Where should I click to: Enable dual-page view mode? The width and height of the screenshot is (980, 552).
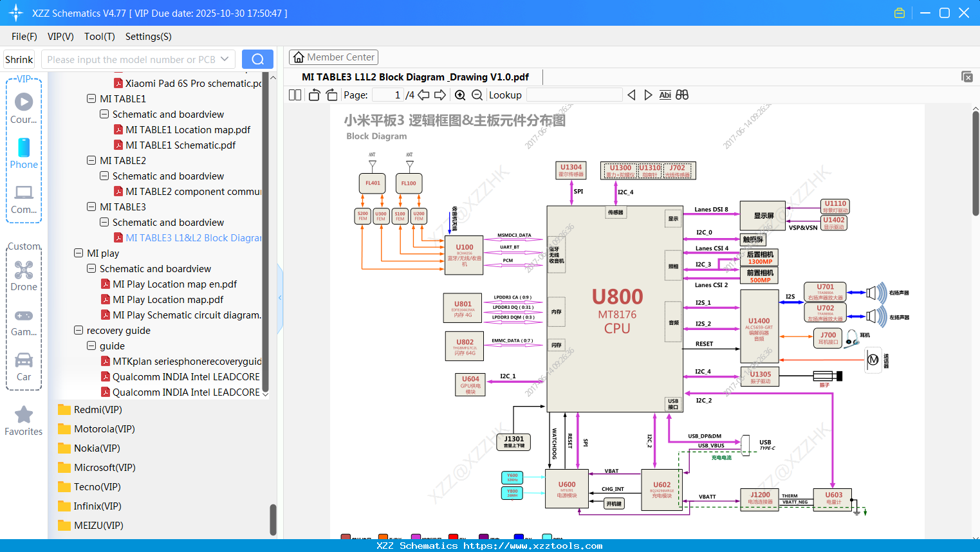[x=294, y=95]
